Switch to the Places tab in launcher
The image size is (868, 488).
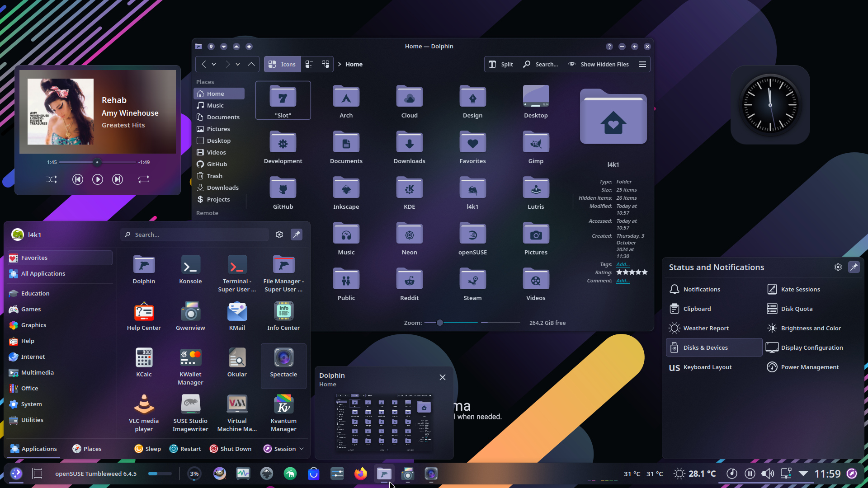pyautogui.click(x=87, y=449)
